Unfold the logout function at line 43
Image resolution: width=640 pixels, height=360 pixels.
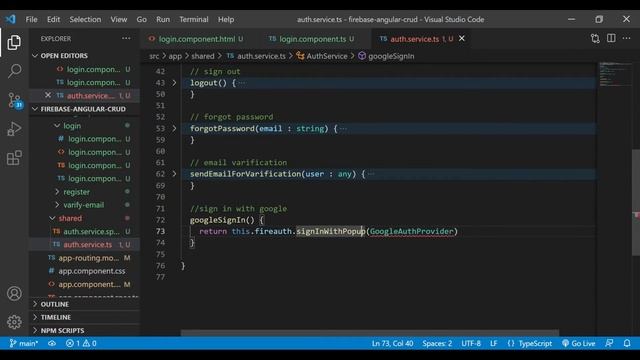coord(174,83)
